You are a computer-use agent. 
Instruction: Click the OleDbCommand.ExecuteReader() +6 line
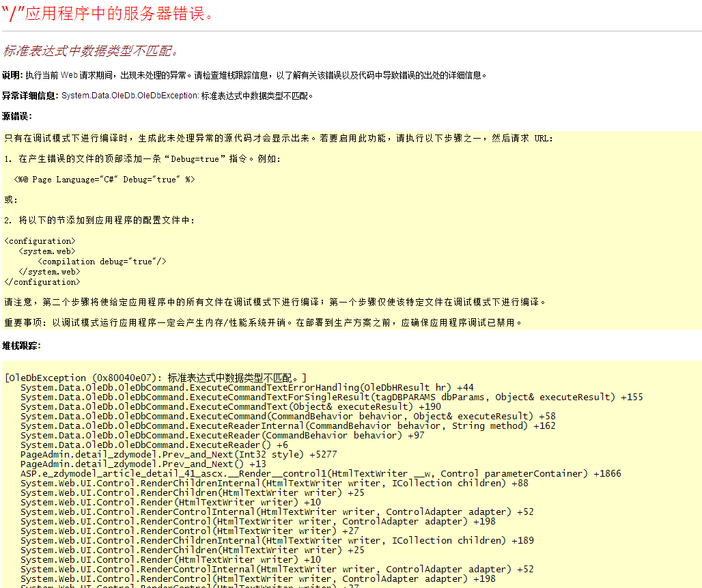tap(154, 445)
